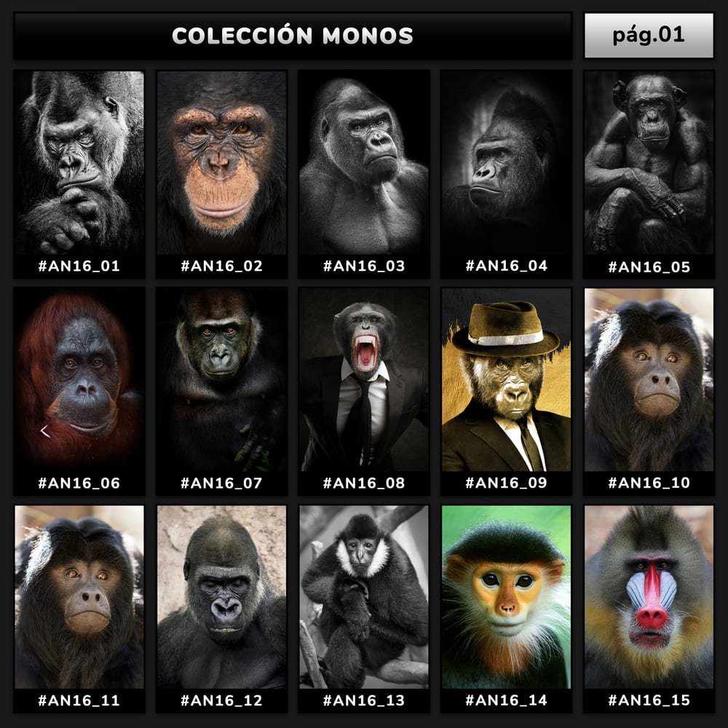The height and width of the screenshot is (728, 728).
Task: Open the mandrill portrait #AN16_15
Action: (x=649, y=597)
